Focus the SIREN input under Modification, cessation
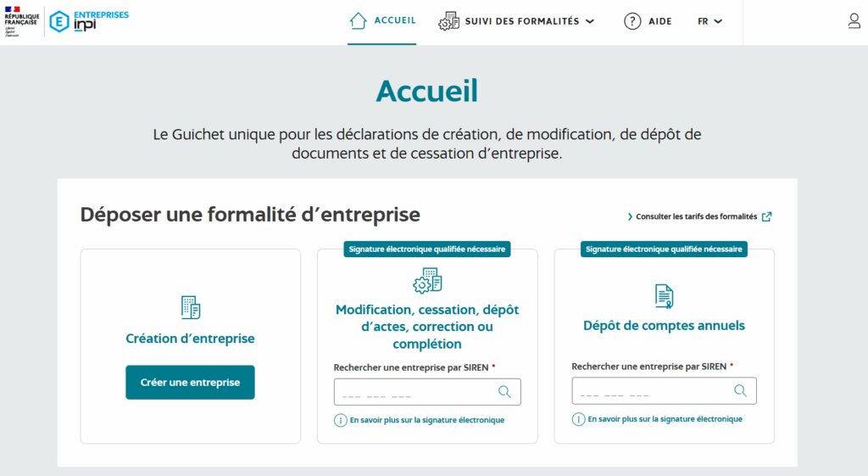 [x=414, y=392]
